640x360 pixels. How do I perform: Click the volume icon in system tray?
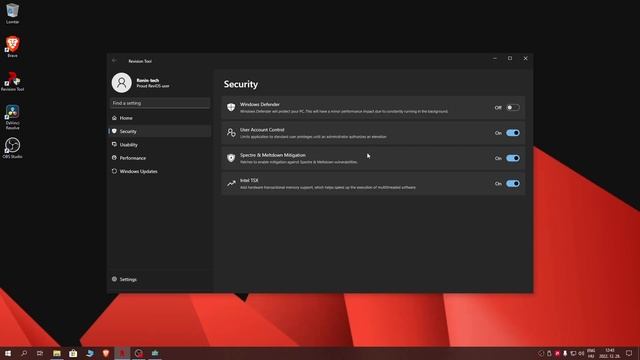pyautogui.click(x=581, y=353)
